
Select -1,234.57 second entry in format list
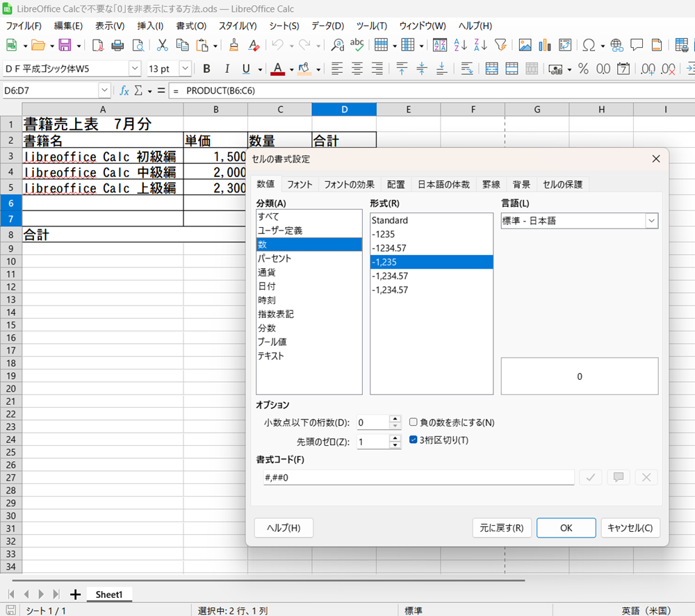432,290
